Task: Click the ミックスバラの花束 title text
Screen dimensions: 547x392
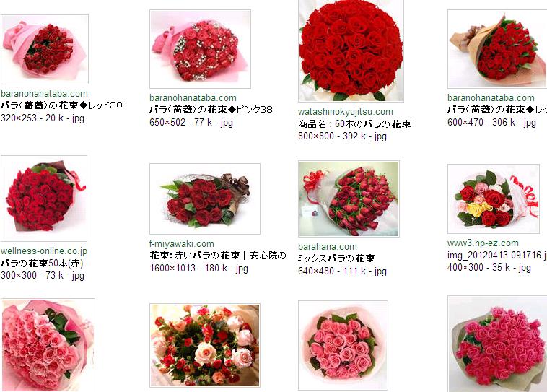Action: coord(336,258)
